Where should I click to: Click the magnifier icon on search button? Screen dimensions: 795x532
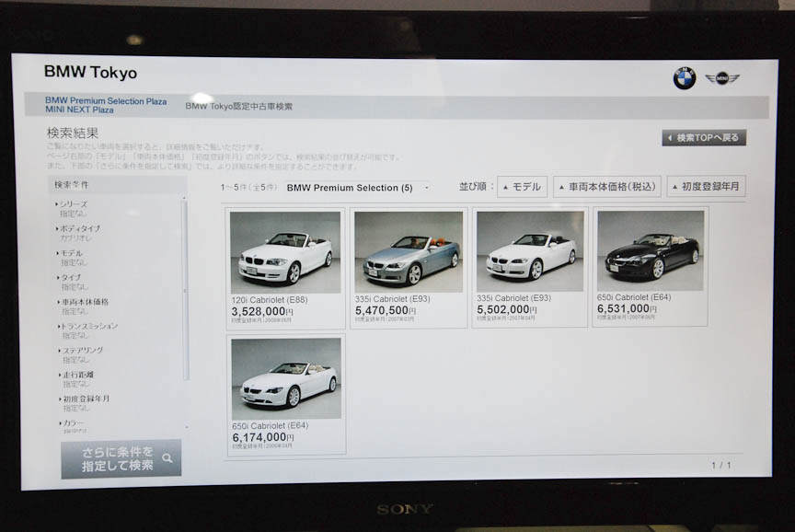[167, 458]
